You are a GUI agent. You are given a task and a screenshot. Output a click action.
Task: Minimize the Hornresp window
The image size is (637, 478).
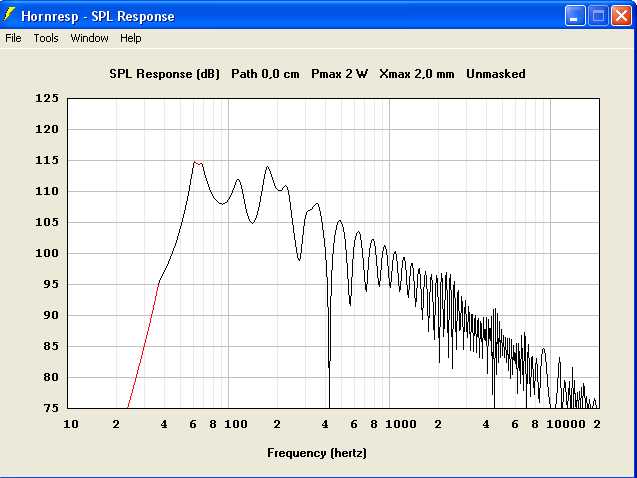click(575, 16)
